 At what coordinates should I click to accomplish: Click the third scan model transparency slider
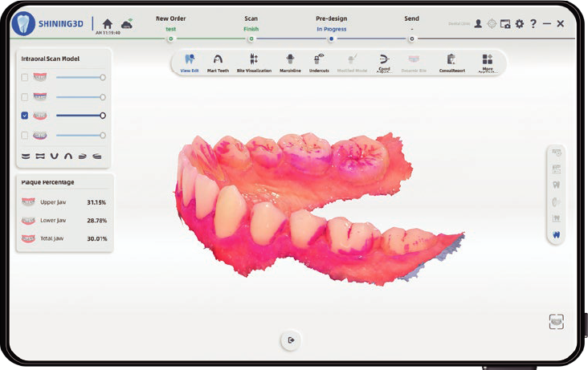click(79, 116)
